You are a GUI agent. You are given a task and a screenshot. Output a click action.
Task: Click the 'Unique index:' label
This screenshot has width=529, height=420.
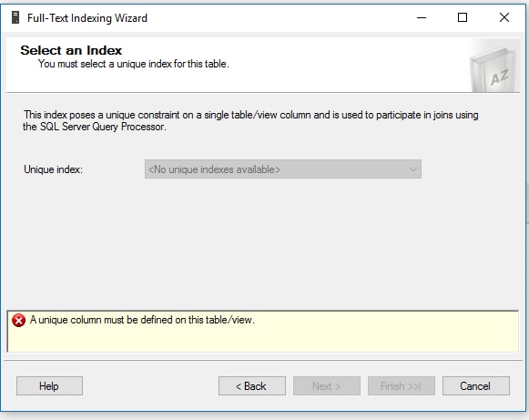click(x=53, y=169)
